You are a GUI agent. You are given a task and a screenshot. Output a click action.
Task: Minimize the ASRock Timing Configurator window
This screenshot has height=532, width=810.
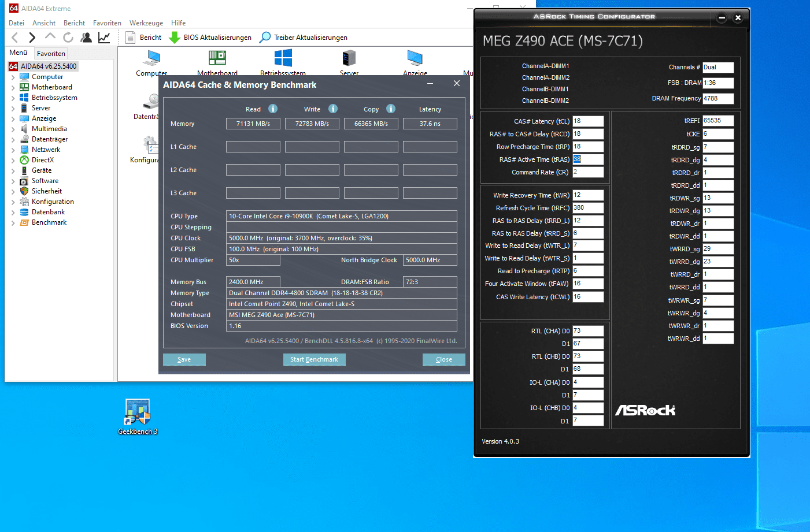pos(722,17)
